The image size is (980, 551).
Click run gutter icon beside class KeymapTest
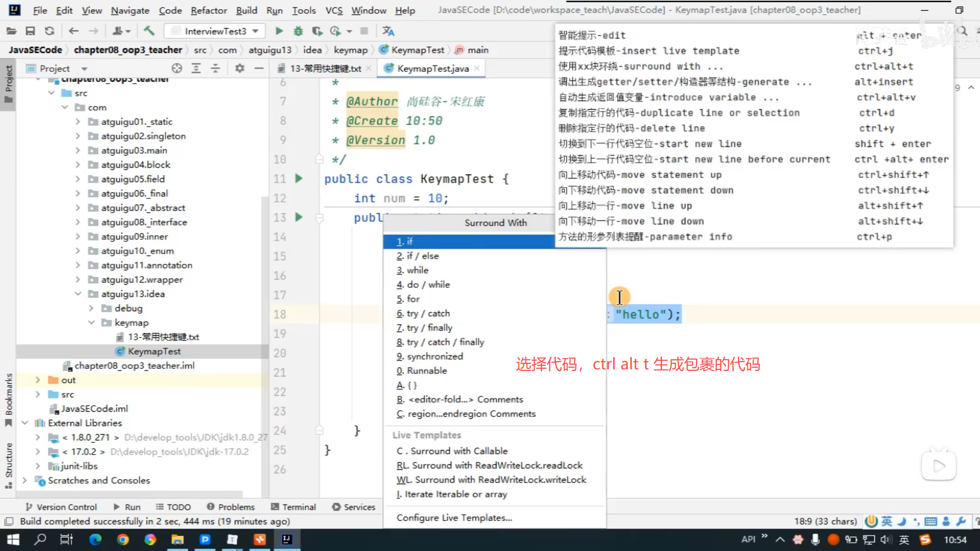pyautogui.click(x=299, y=179)
